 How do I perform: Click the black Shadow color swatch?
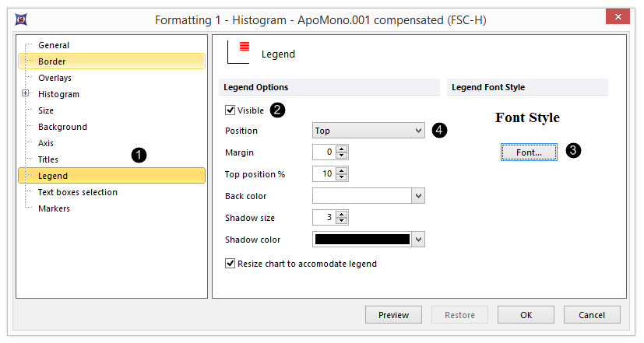(362, 240)
